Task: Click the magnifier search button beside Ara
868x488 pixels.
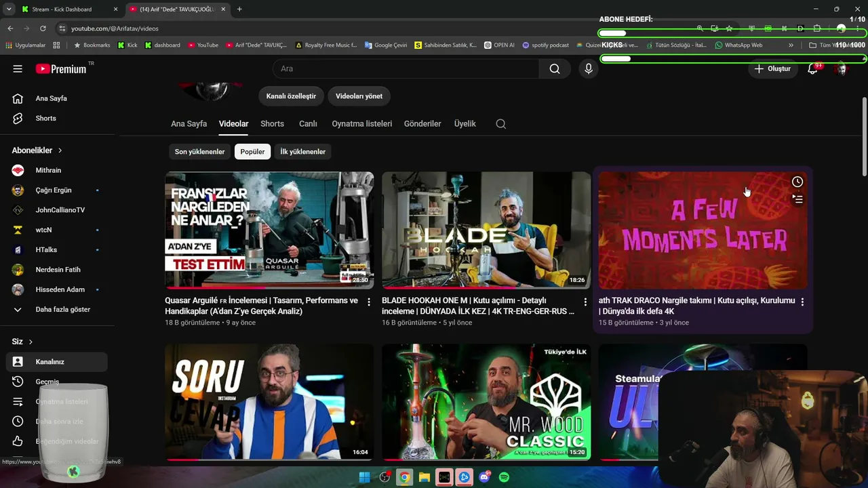Action: point(555,68)
